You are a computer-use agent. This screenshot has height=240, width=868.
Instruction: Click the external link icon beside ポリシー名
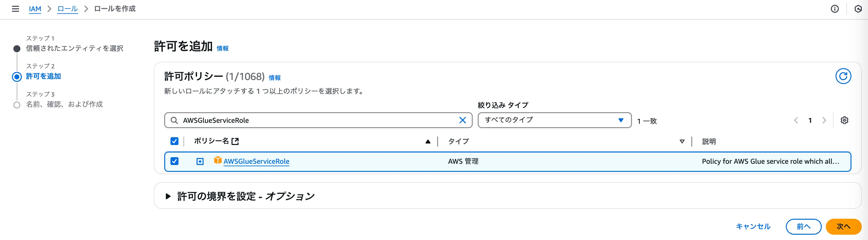pos(235,141)
